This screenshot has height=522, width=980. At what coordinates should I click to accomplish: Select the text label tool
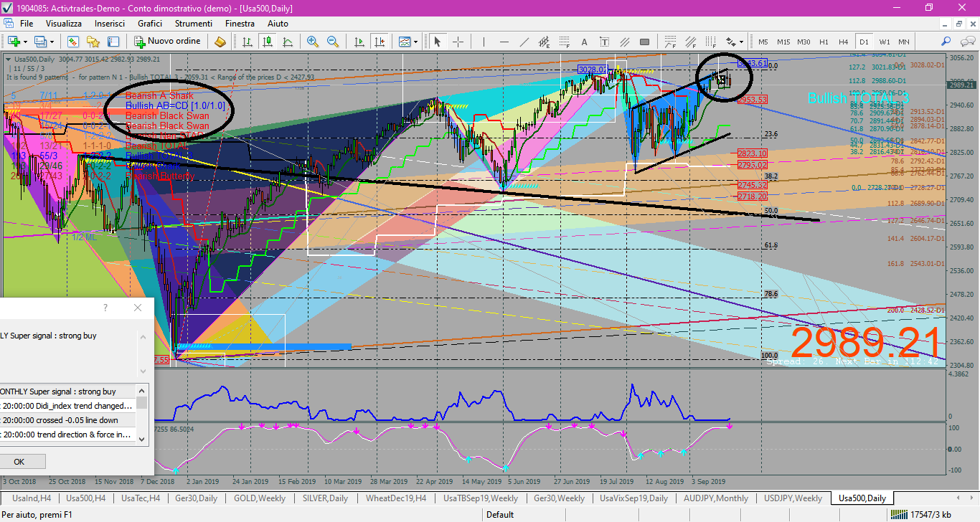pyautogui.click(x=604, y=42)
